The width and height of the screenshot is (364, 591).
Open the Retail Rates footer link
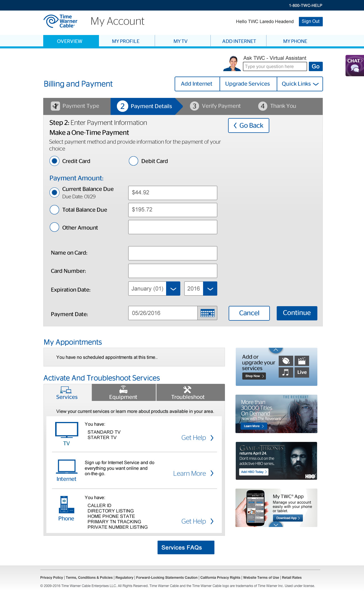(x=292, y=578)
